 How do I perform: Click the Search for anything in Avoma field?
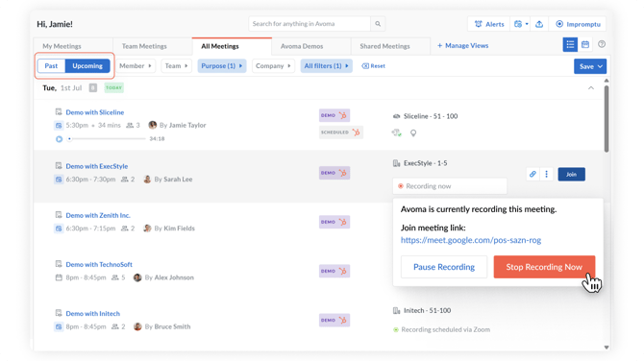[x=310, y=24]
